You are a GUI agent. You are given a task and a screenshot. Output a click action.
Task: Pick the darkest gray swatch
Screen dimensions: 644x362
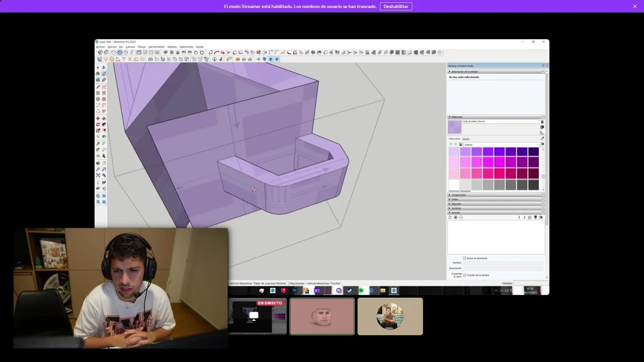[533, 185]
